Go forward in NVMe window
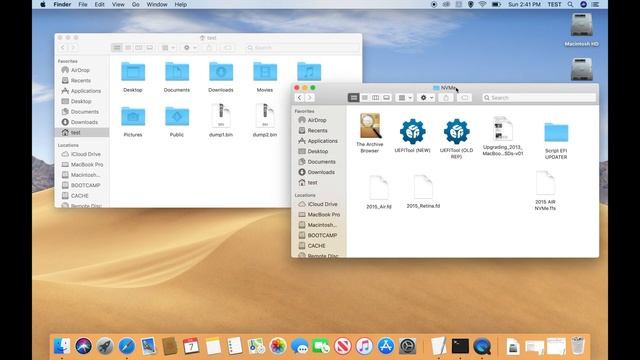 [x=310, y=98]
